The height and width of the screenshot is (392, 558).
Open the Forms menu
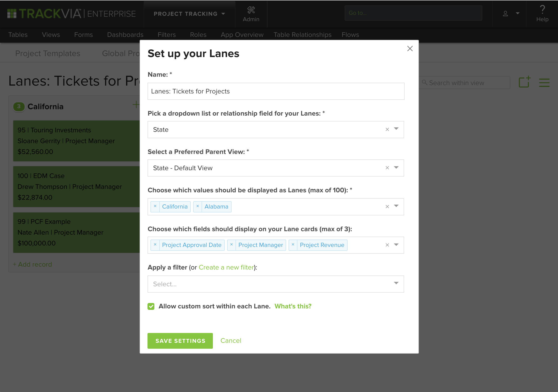click(x=84, y=35)
